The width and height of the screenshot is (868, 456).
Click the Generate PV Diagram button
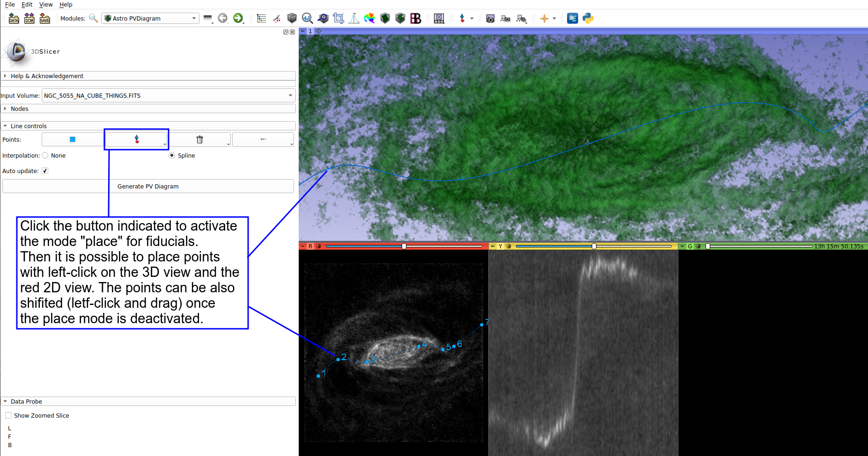pos(148,186)
